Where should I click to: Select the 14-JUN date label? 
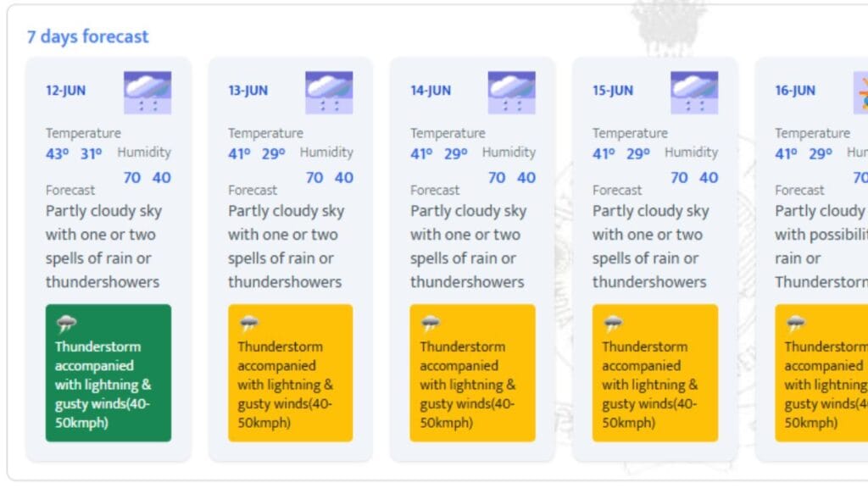(x=431, y=91)
